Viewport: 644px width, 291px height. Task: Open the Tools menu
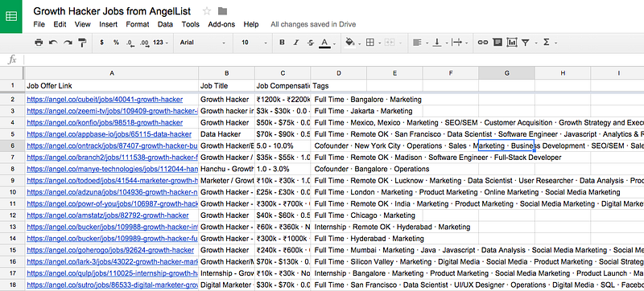(191, 24)
